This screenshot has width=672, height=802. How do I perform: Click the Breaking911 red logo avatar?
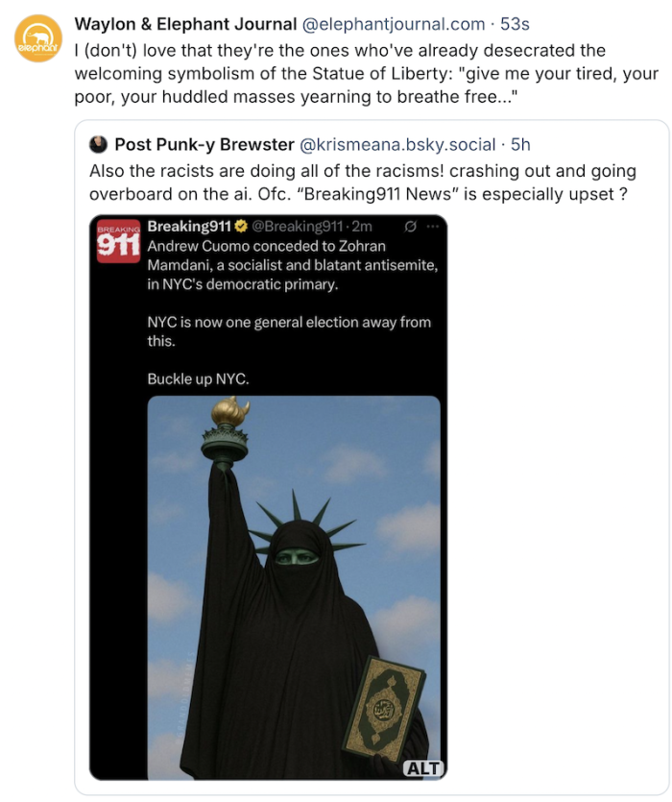pos(118,241)
